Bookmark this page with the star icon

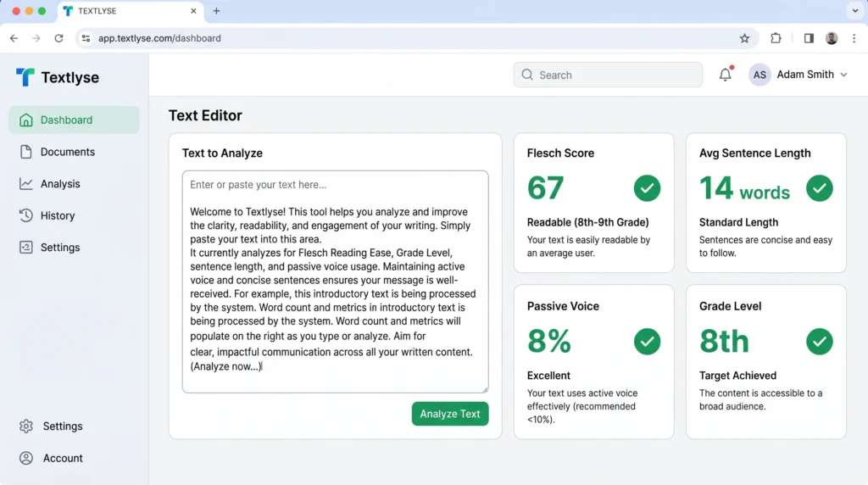pyautogui.click(x=744, y=38)
